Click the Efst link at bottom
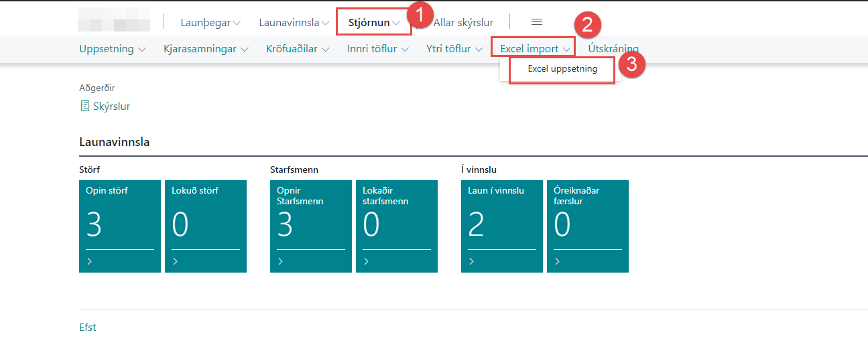Image resolution: width=868 pixels, height=357 pixels. 88,328
